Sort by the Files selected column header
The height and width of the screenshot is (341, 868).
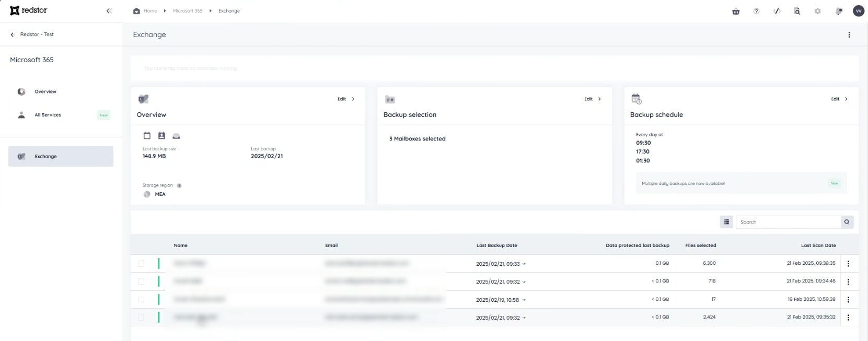pyautogui.click(x=701, y=245)
